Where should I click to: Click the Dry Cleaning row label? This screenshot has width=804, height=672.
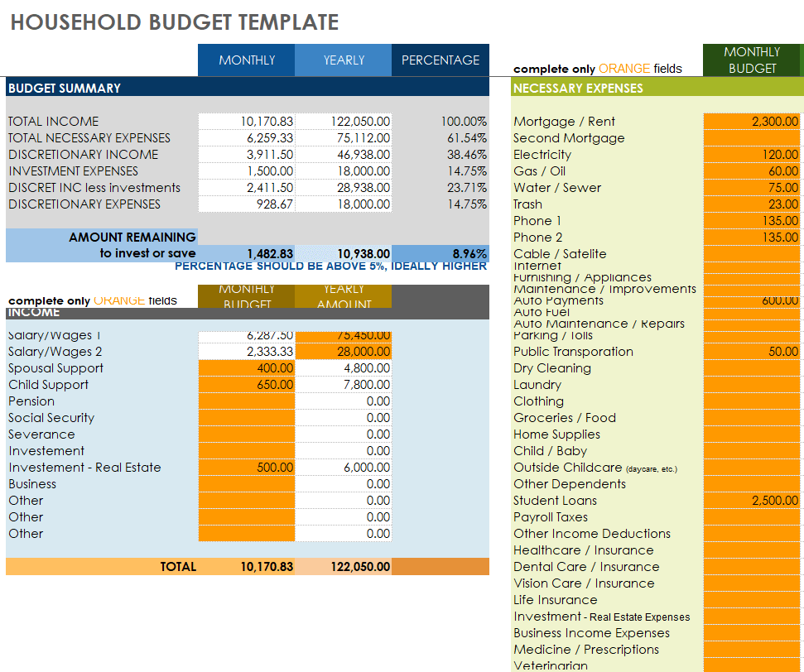point(552,368)
